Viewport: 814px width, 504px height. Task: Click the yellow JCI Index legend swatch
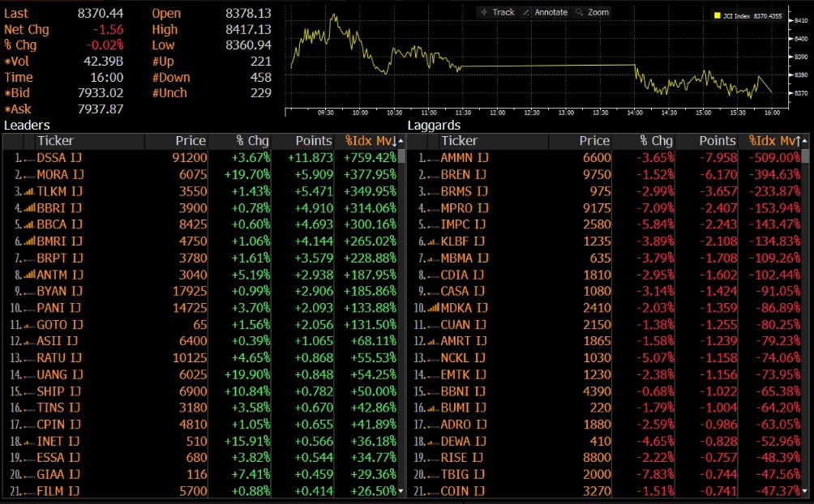718,15
